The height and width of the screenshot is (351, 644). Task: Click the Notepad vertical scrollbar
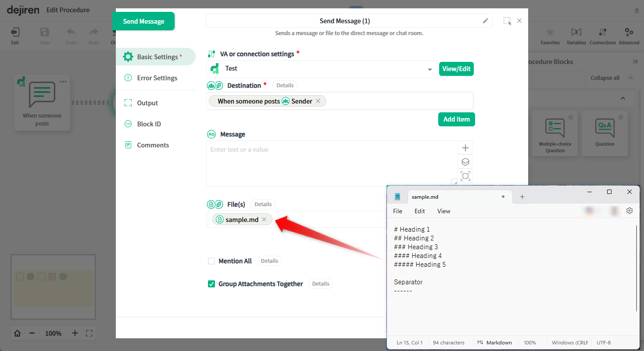point(636,268)
